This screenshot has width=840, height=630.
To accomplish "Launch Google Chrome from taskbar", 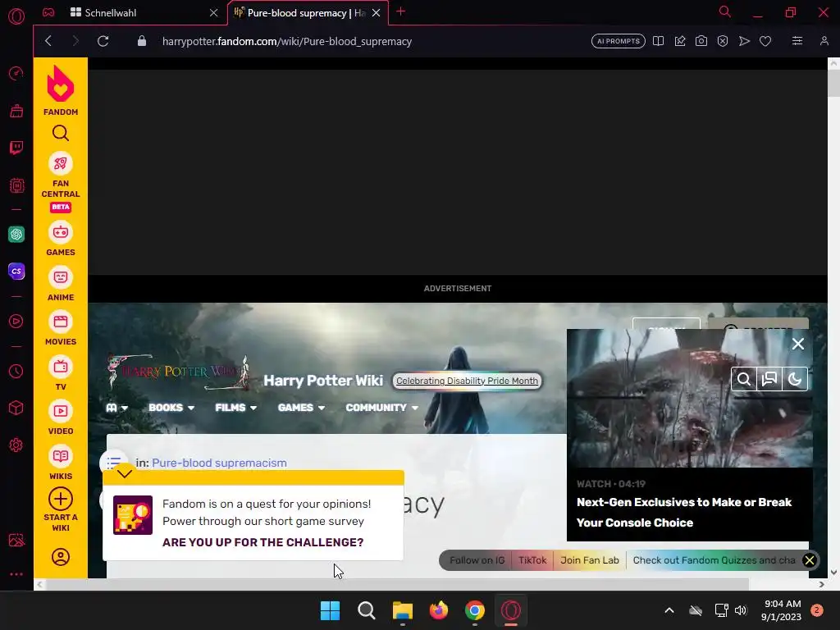I will click(475, 610).
